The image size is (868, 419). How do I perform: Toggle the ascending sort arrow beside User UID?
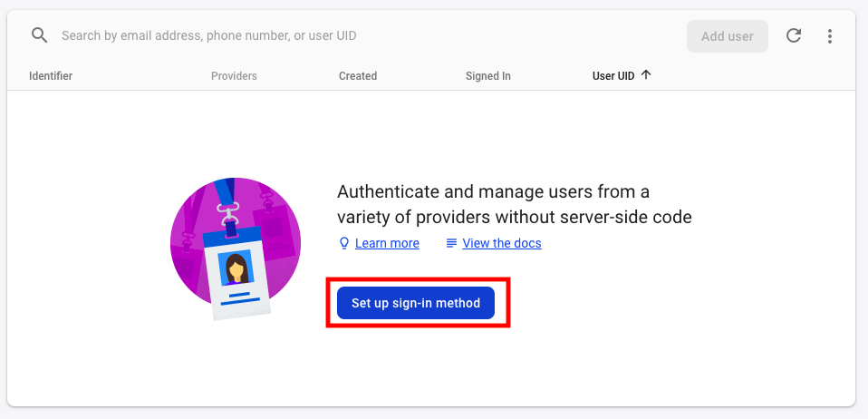pyautogui.click(x=646, y=75)
